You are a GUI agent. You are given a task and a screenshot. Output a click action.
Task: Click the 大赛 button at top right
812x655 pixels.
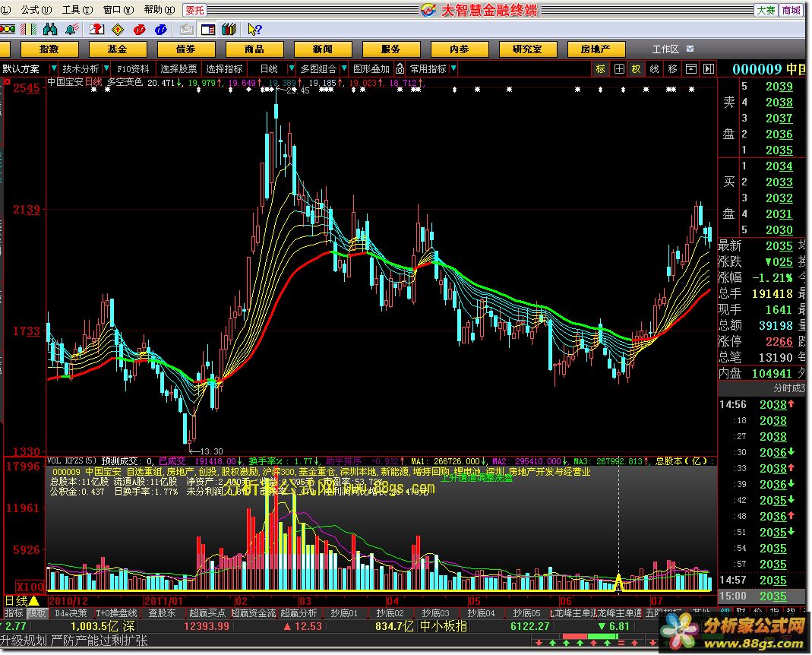click(x=766, y=10)
